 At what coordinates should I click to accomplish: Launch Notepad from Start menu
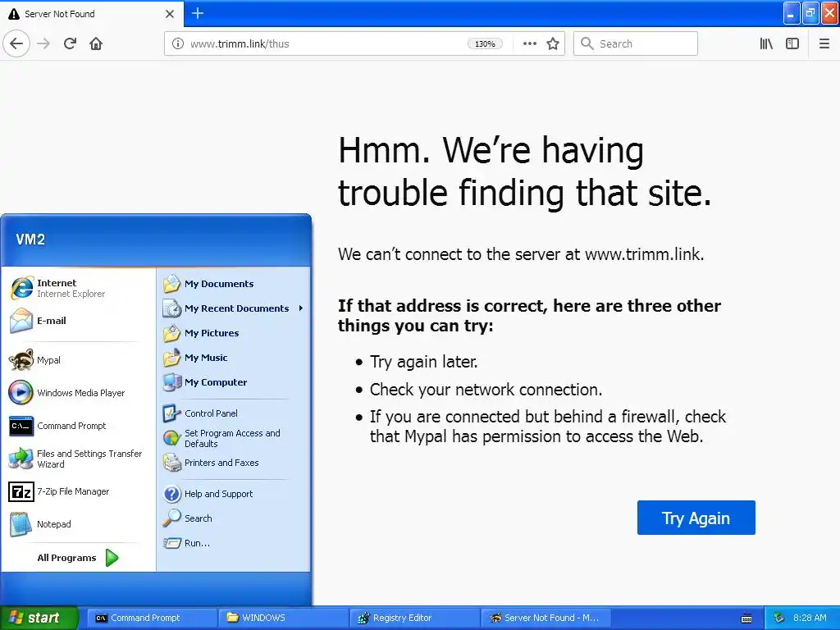[x=78, y=524]
